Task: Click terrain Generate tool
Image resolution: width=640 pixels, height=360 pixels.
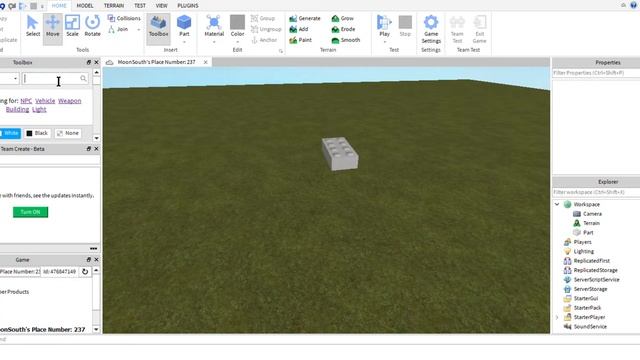Action: 305,18
